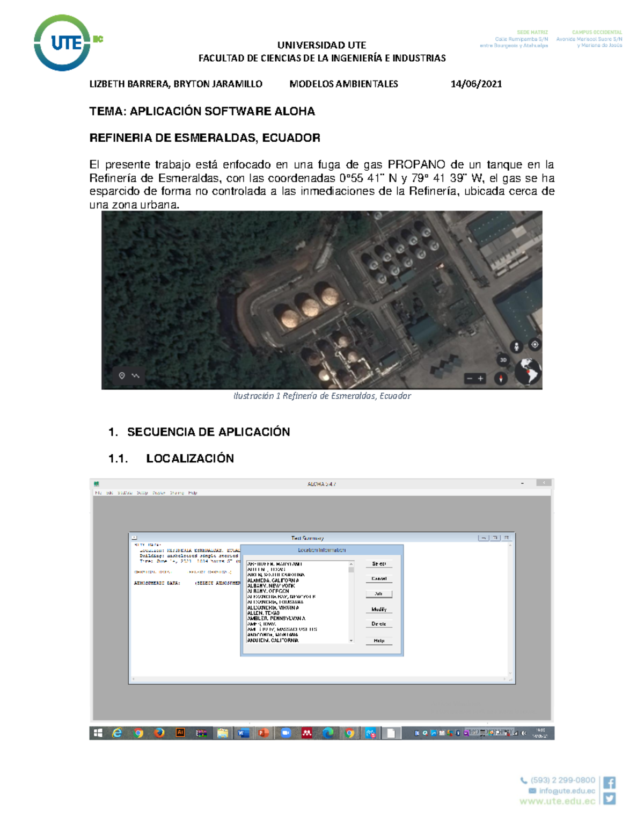Click the satellite image of the refinery

click(322, 300)
